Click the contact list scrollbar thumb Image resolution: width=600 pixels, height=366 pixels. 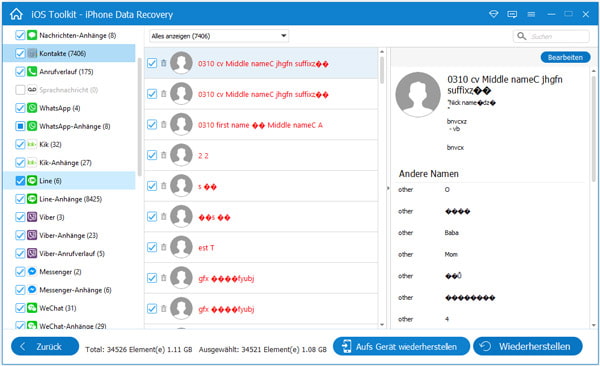[x=382, y=70]
